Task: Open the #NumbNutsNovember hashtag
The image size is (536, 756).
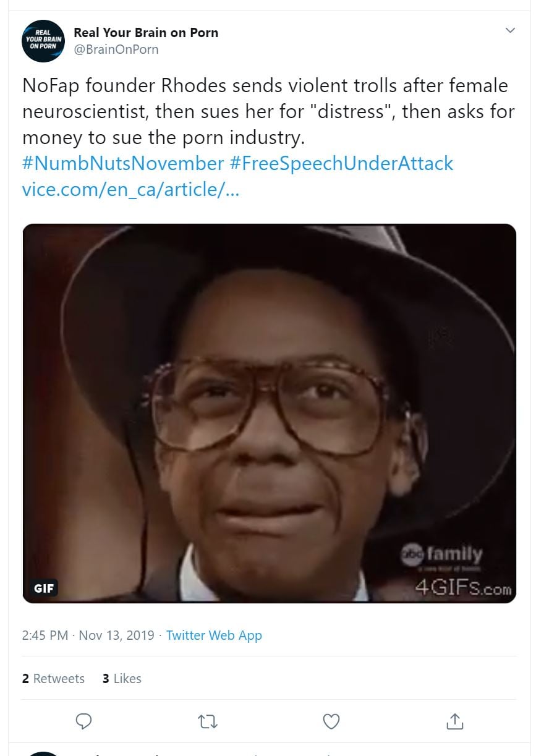Action: 122,164
